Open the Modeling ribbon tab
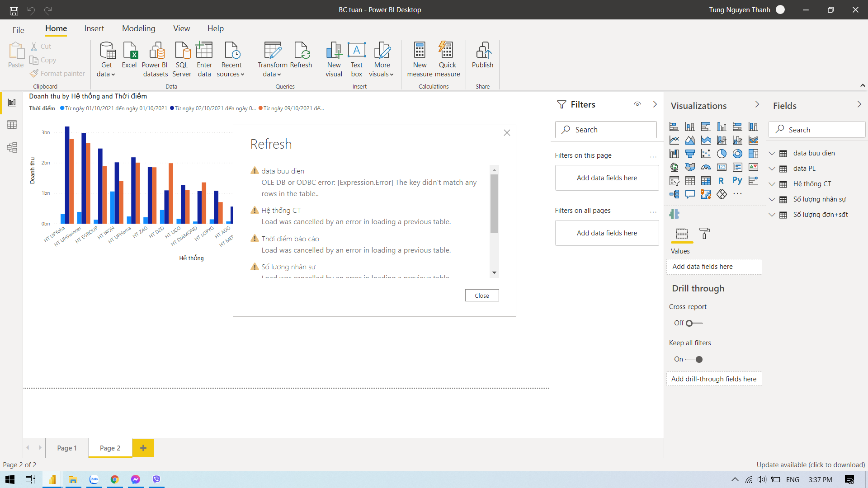This screenshot has width=868, height=488. click(x=139, y=28)
